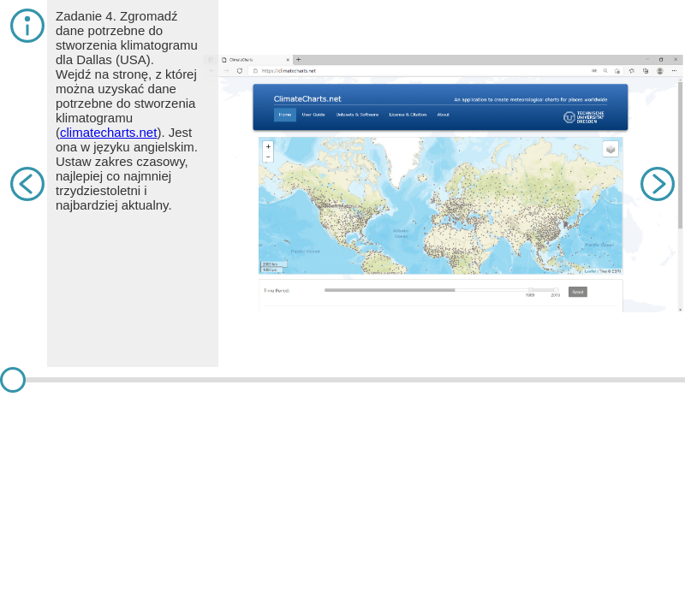Click the site info lock icon in address bar
The height and width of the screenshot is (616, 685).
point(255,71)
